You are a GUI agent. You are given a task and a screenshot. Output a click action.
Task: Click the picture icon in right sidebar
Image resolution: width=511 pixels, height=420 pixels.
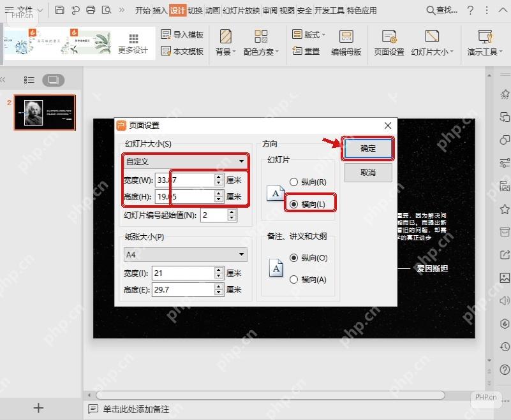505,278
